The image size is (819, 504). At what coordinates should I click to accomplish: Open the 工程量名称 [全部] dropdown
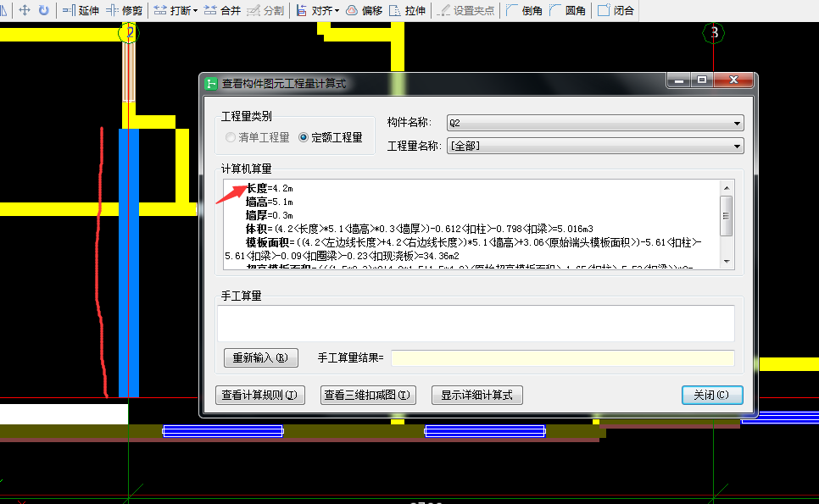coord(736,146)
